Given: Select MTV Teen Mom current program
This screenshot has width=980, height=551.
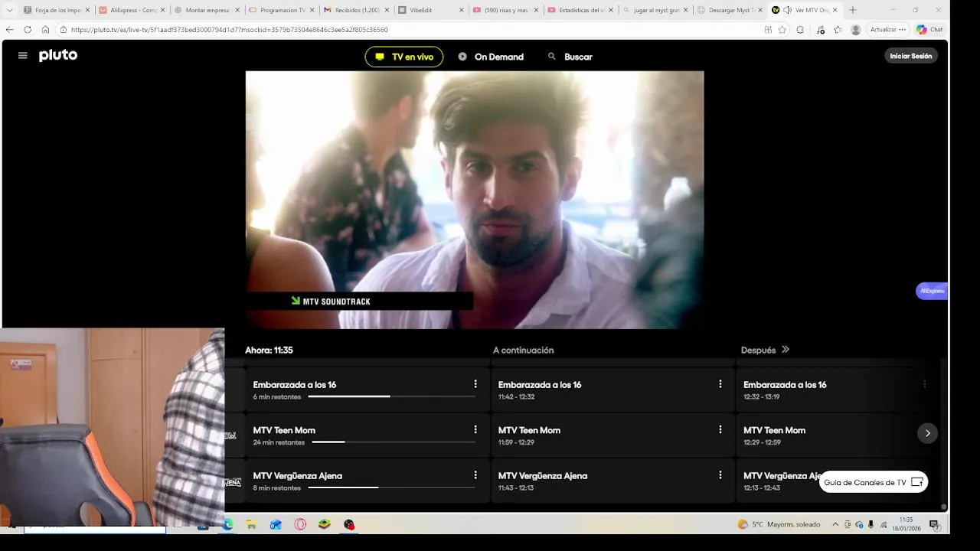Looking at the screenshot, I should (x=367, y=435).
